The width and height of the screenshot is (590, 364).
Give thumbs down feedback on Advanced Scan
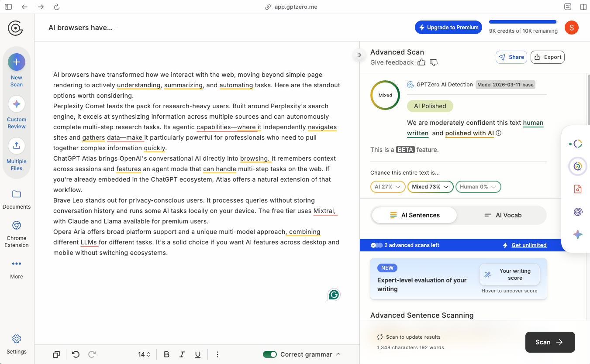[x=433, y=62]
